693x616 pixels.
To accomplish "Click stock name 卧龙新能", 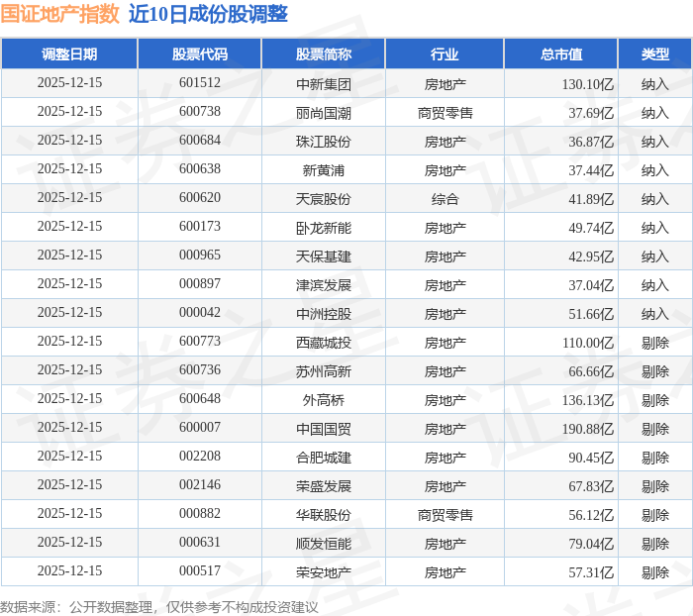I will pos(324,228).
